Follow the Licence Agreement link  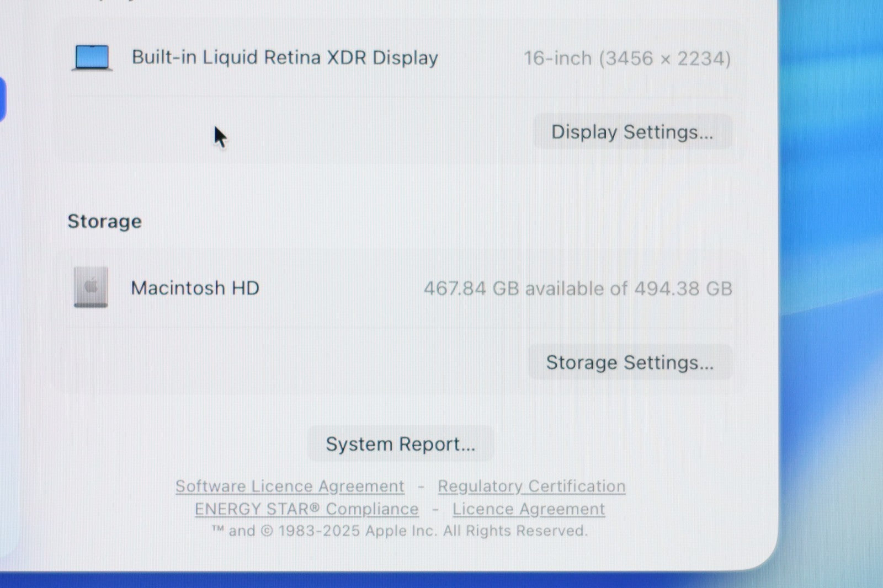[529, 509]
